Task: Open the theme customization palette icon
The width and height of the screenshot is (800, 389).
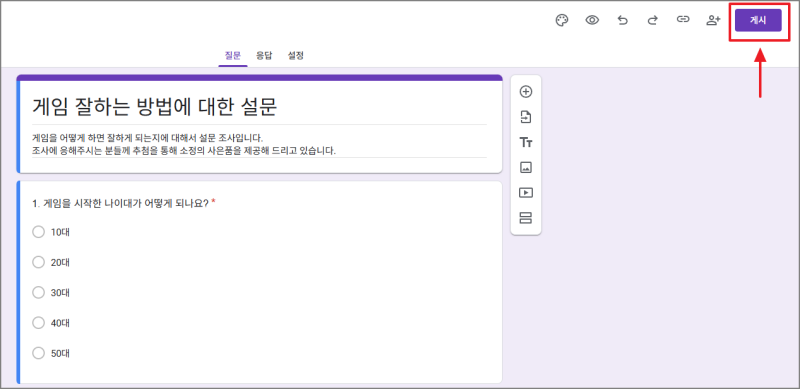Action: (x=562, y=20)
